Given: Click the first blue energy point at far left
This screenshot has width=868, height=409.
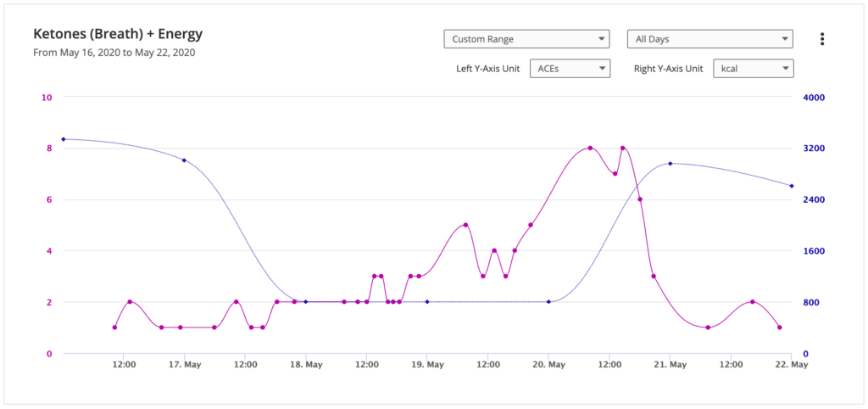Looking at the screenshot, I should click(63, 139).
